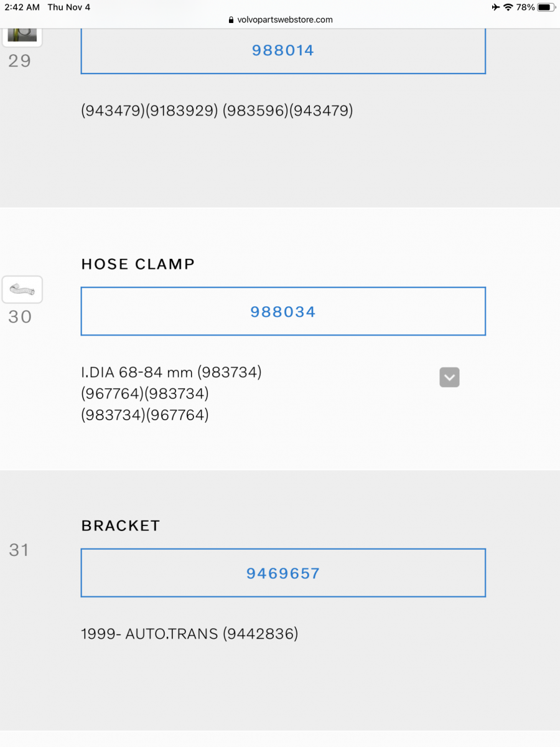Tap the date Thu Nov 4
The width and height of the screenshot is (560, 747).
(68, 7)
